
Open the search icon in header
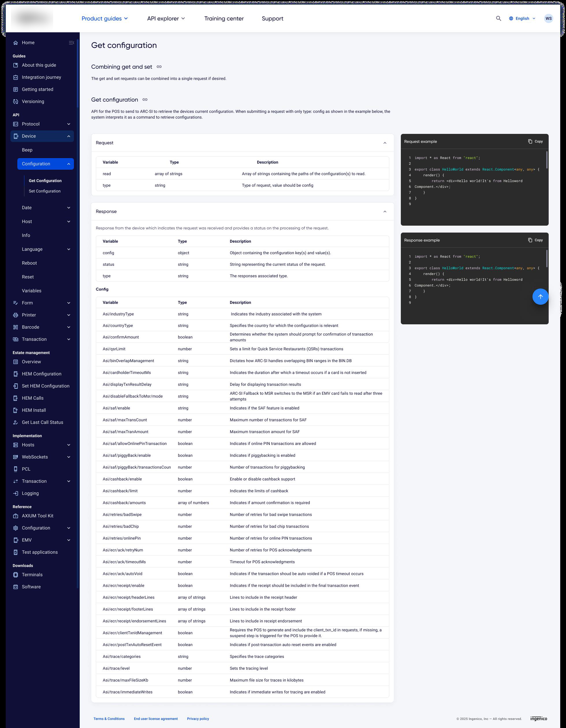pyautogui.click(x=498, y=18)
